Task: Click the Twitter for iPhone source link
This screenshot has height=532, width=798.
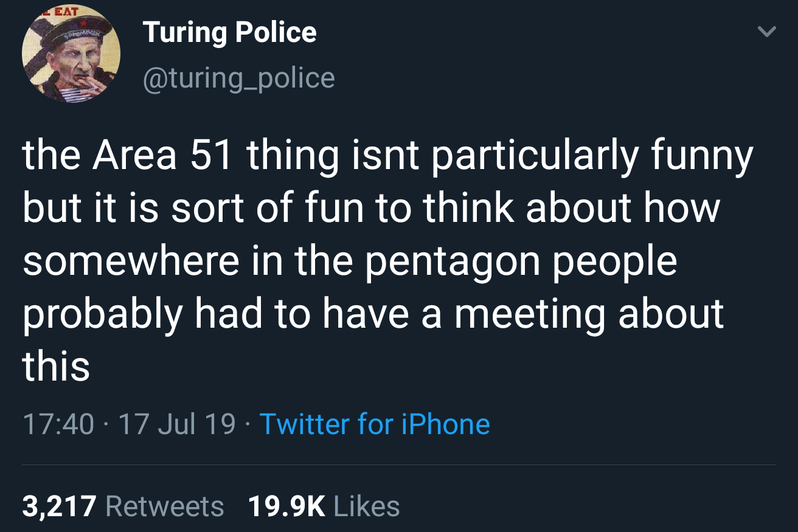Action: tap(375, 424)
